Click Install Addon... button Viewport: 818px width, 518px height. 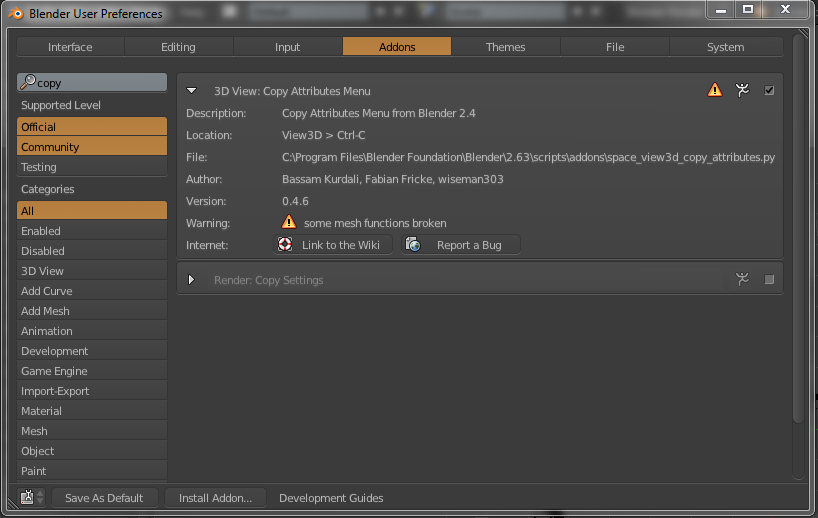tap(215, 498)
